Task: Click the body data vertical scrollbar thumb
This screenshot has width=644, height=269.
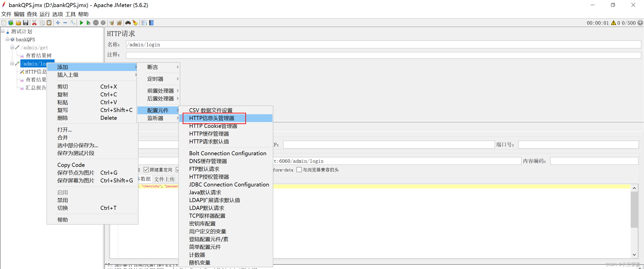Action: (x=634, y=210)
